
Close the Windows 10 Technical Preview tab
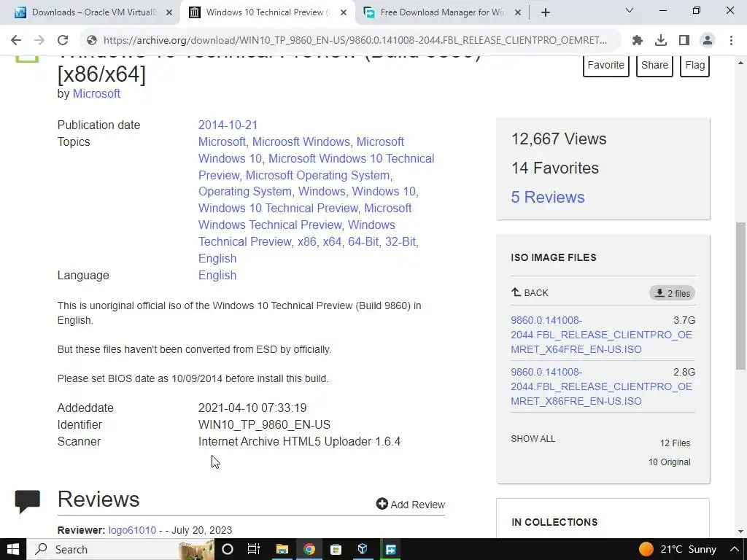pyautogui.click(x=344, y=13)
